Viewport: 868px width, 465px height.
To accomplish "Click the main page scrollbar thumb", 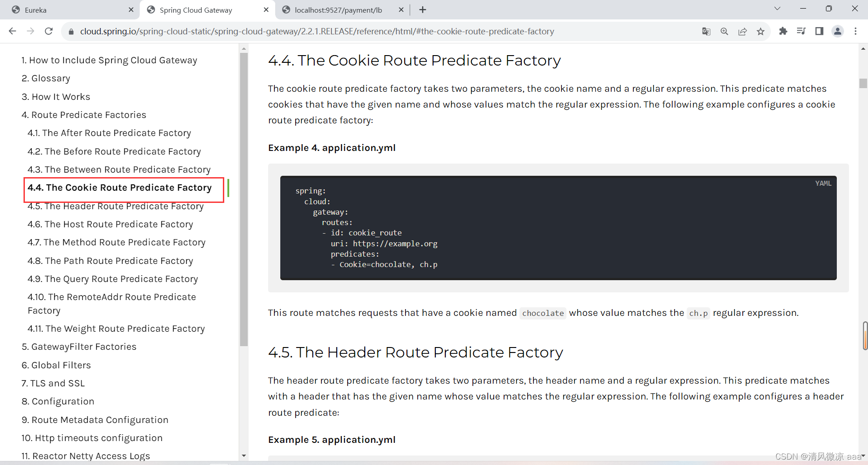I will [863, 83].
